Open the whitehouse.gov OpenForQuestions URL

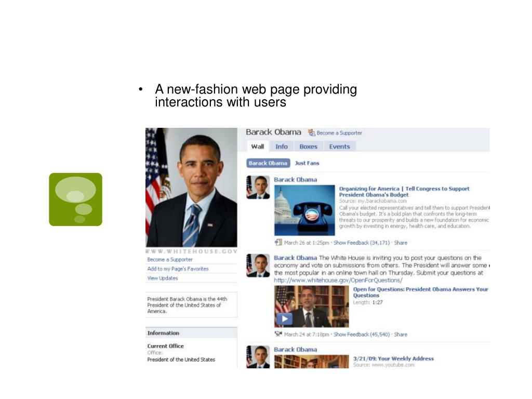(338, 280)
